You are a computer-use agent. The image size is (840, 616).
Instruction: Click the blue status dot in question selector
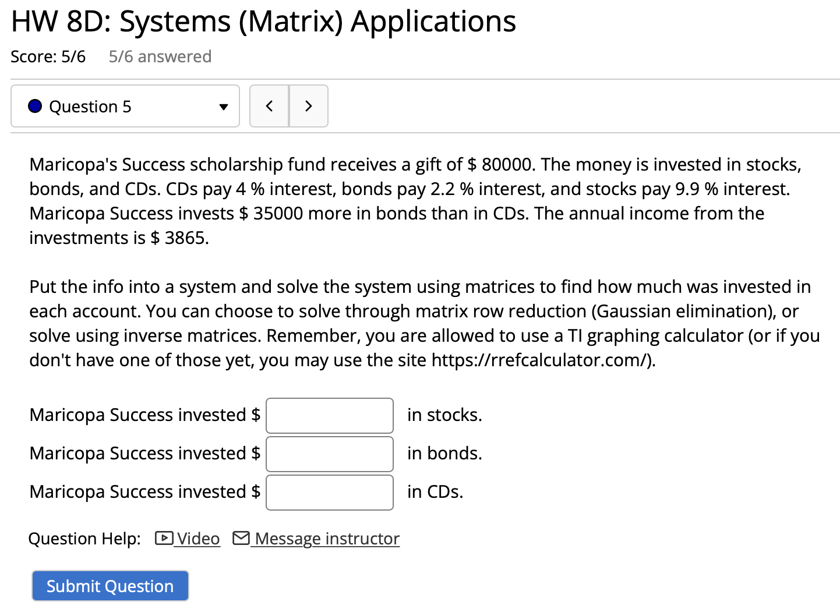(x=35, y=106)
